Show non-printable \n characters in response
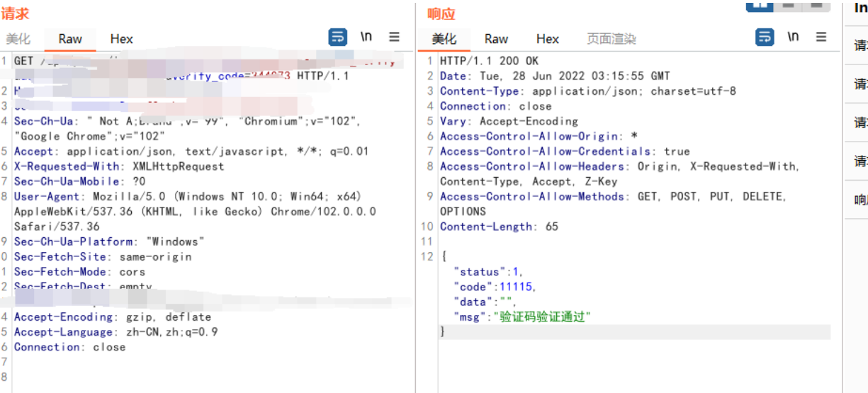Screen dimensions: 868x393 793,37
